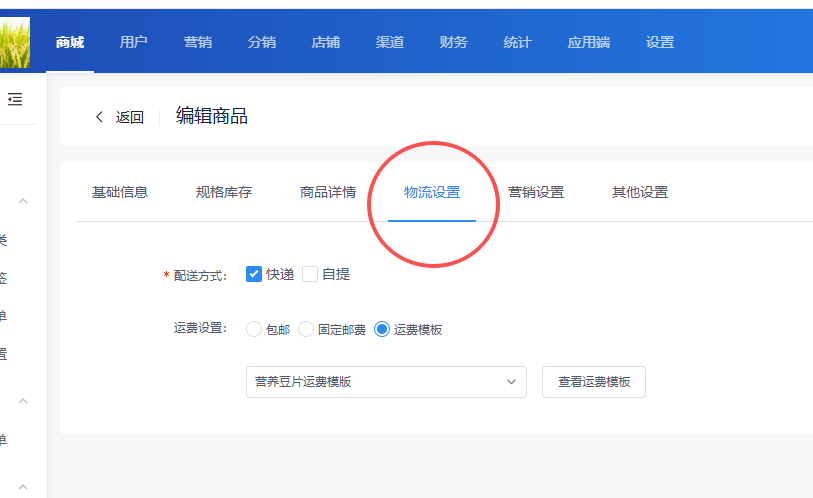Open the 营销设置 tab
Screen dimensions: 813x498
(x=536, y=192)
